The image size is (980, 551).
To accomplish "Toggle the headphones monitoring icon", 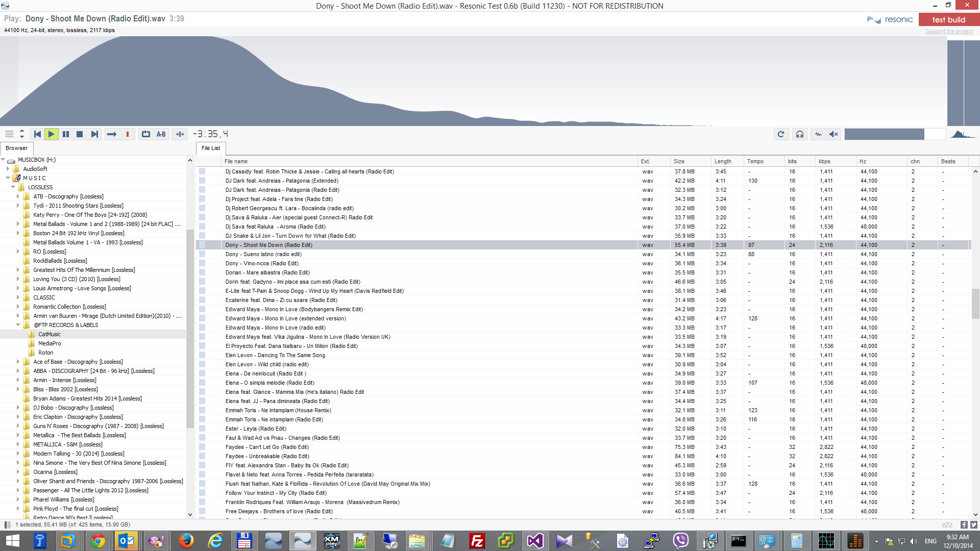I will (x=800, y=134).
